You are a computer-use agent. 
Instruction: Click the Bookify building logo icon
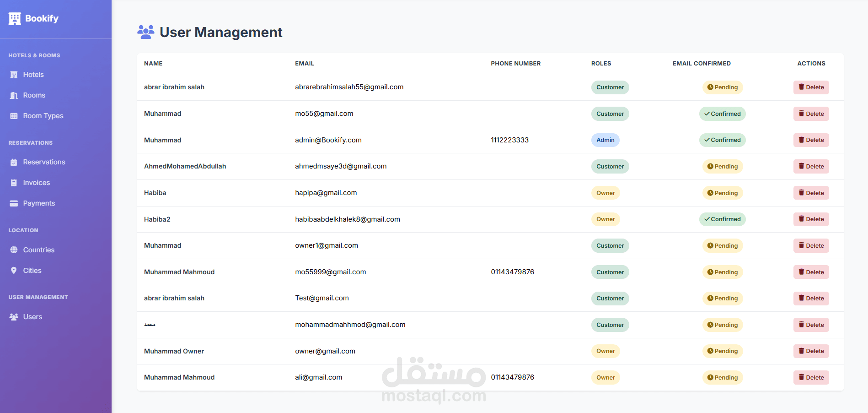pyautogui.click(x=15, y=19)
